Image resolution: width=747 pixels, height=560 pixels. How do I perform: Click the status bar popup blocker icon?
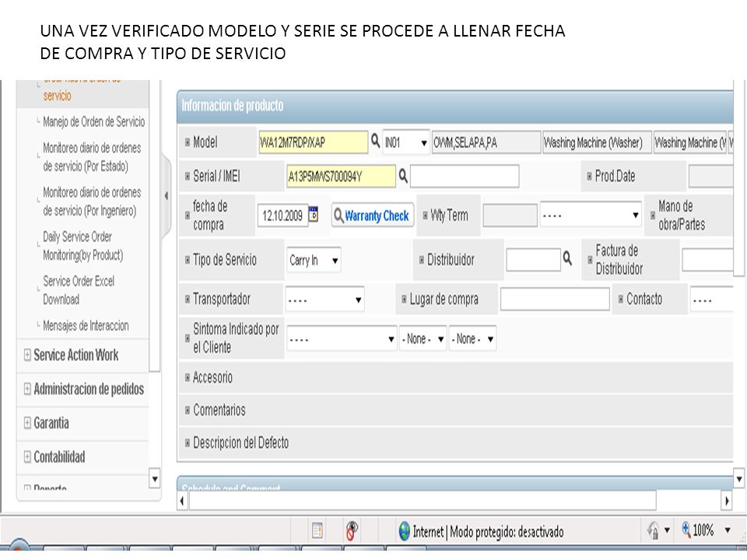click(x=352, y=530)
